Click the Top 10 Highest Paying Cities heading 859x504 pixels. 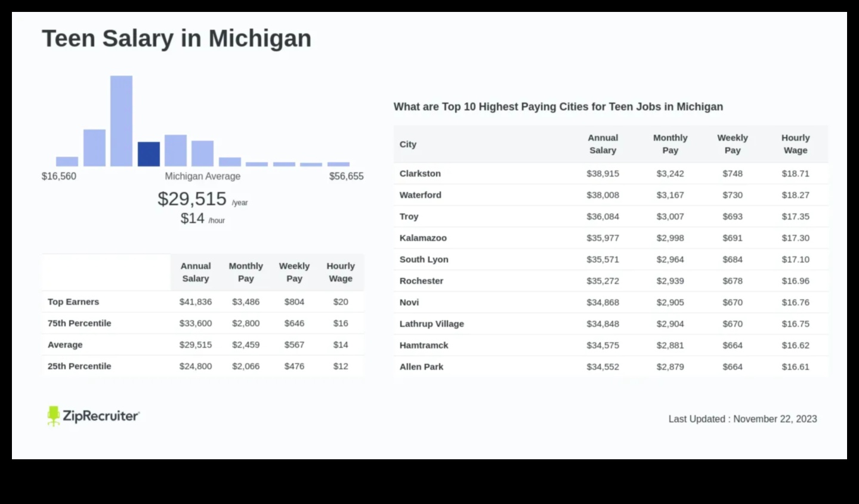click(x=558, y=107)
